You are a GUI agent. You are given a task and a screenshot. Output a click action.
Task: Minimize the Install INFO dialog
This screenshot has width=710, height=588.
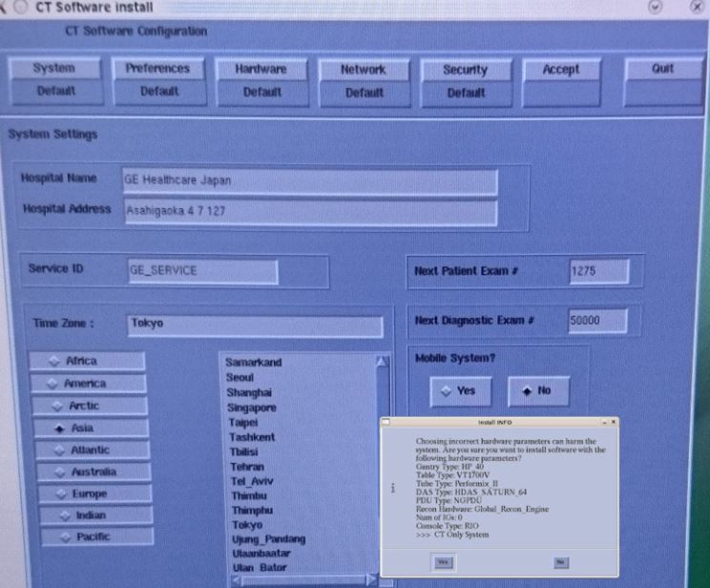(x=604, y=421)
